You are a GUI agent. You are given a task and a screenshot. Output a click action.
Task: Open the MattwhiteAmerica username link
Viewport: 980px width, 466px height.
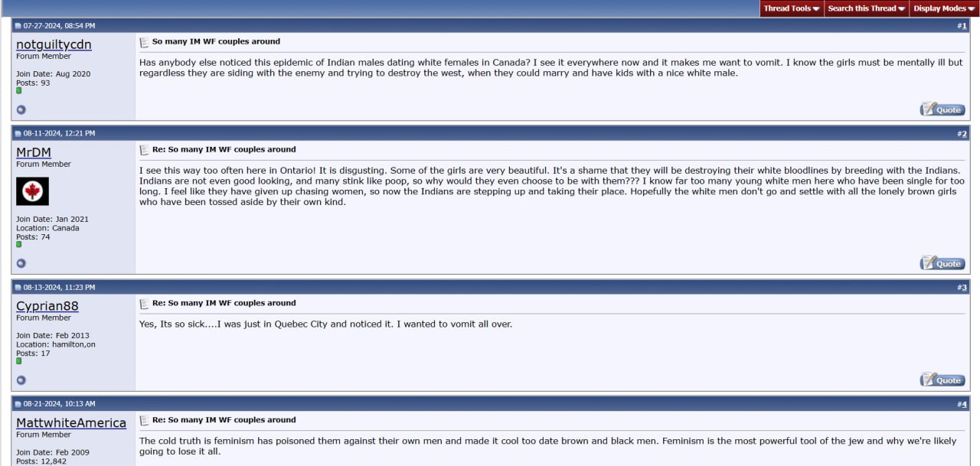pyautogui.click(x=71, y=423)
